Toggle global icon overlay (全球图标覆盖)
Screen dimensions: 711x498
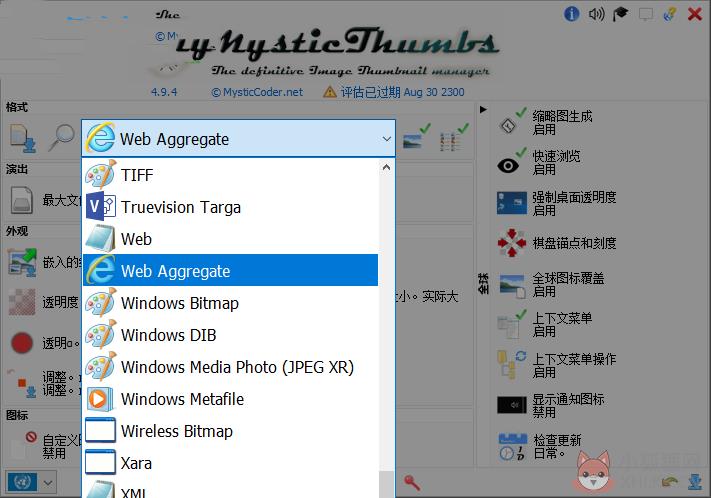(x=551, y=284)
